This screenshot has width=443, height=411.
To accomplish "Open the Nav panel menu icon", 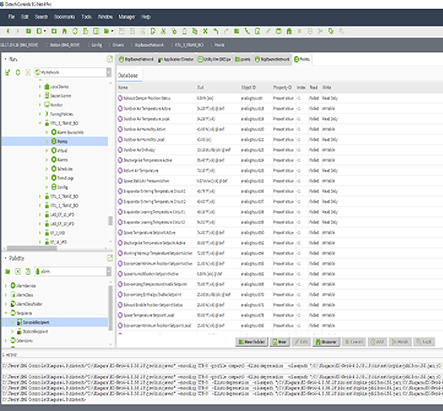I will click(x=110, y=59).
